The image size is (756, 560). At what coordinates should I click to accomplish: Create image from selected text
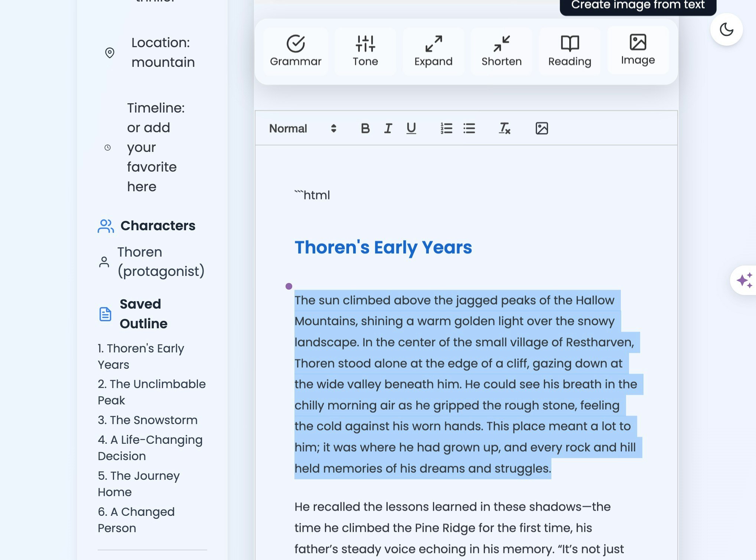[638, 50]
